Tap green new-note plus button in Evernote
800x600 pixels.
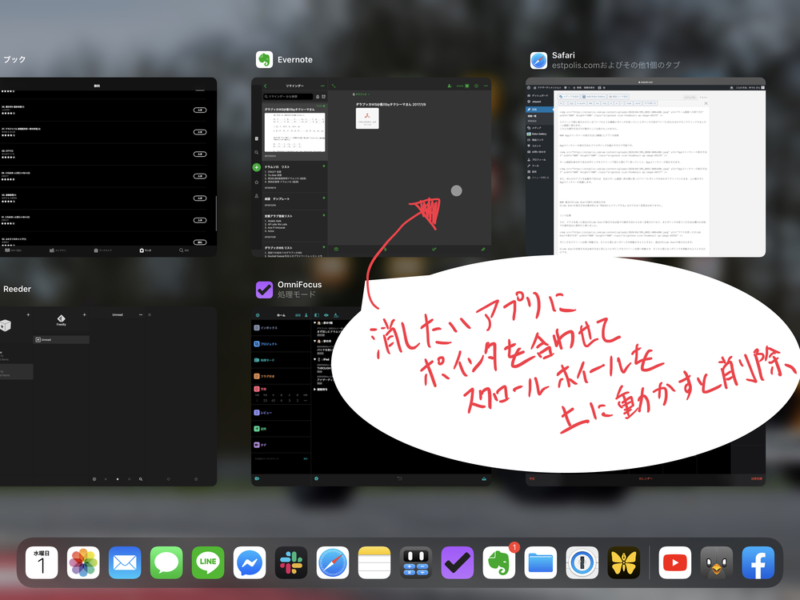(x=257, y=167)
